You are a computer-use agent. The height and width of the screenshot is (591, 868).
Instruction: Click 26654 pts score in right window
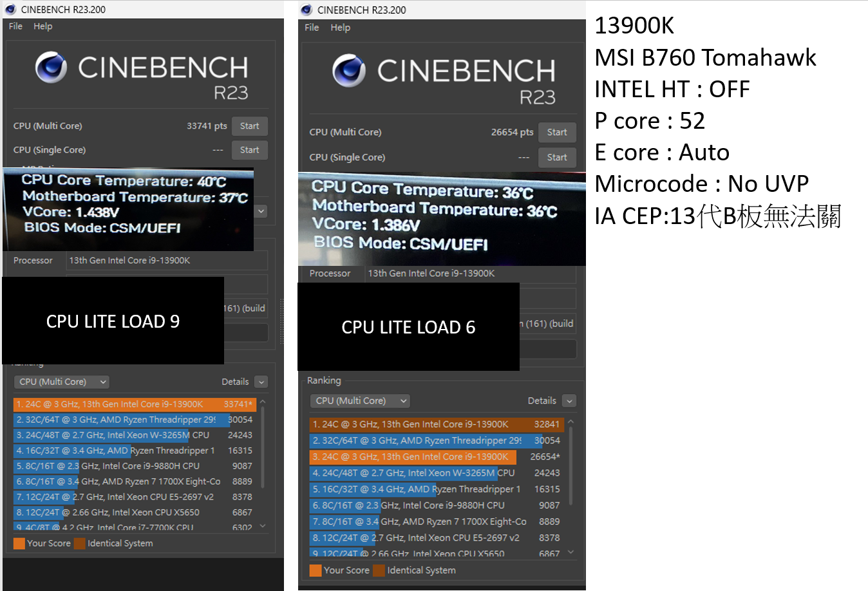coord(512,132)
